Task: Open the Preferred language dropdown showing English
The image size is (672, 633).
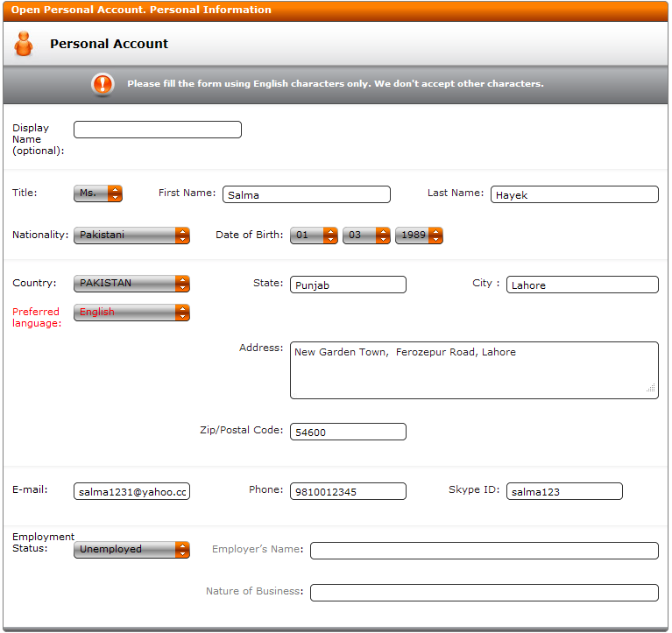Action: click(131, 313)
